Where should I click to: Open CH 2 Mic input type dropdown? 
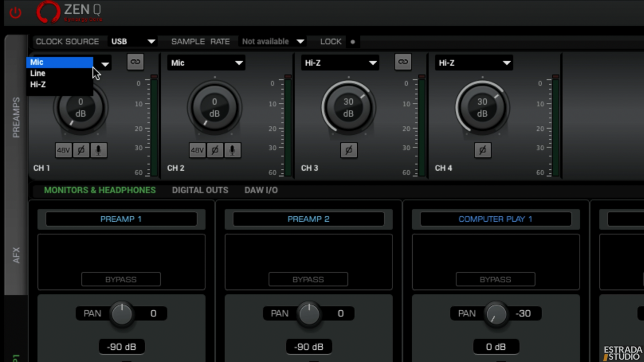[x=206, y=63]
